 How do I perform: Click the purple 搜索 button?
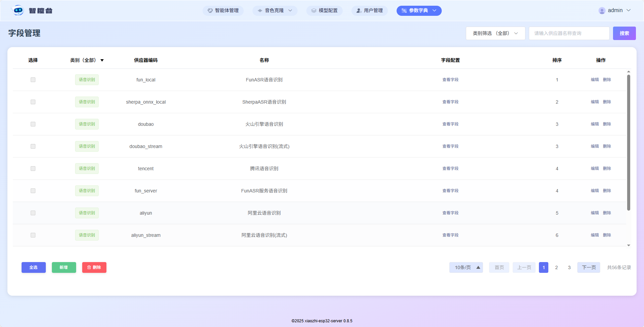(624, 33)
